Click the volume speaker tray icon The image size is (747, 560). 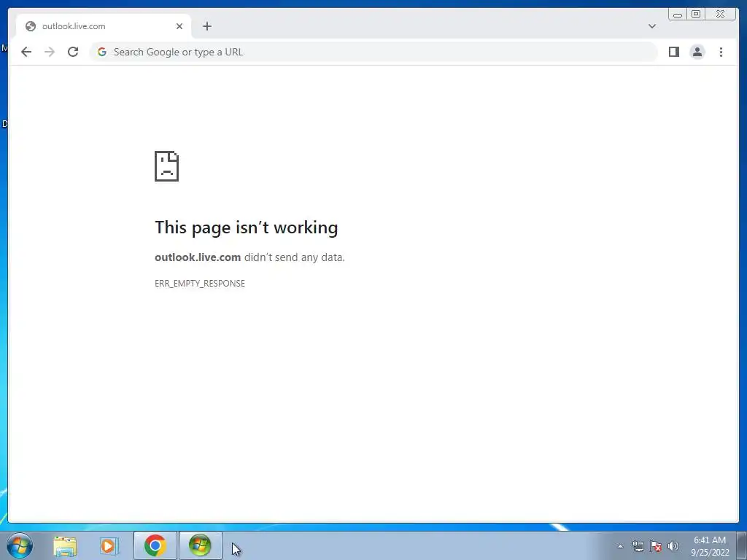673,546
